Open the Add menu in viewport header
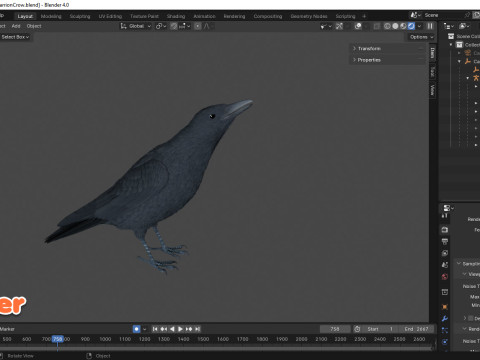Viewport: 480px width, 360px height. click(x=16, y=26)
